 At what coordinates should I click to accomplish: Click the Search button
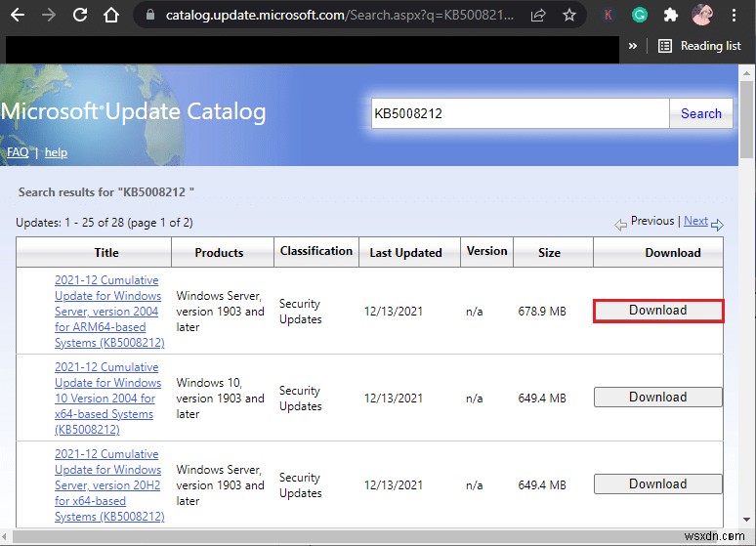tap(700, 113)
